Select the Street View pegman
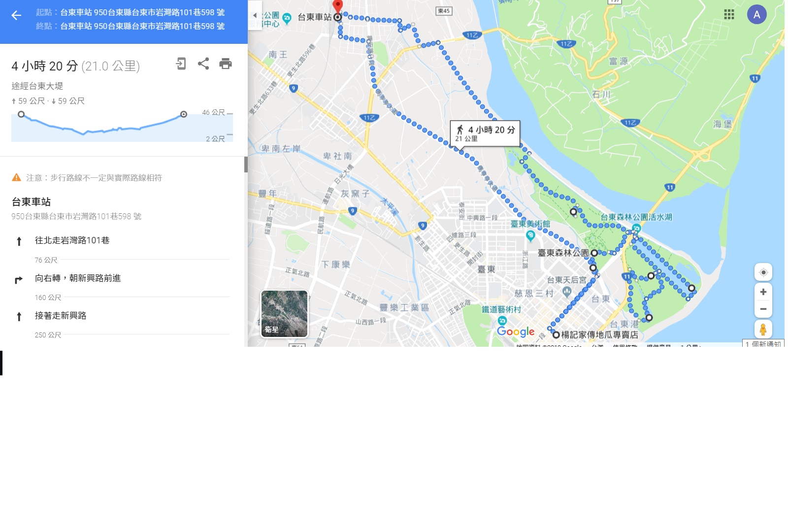 (763, 329)
